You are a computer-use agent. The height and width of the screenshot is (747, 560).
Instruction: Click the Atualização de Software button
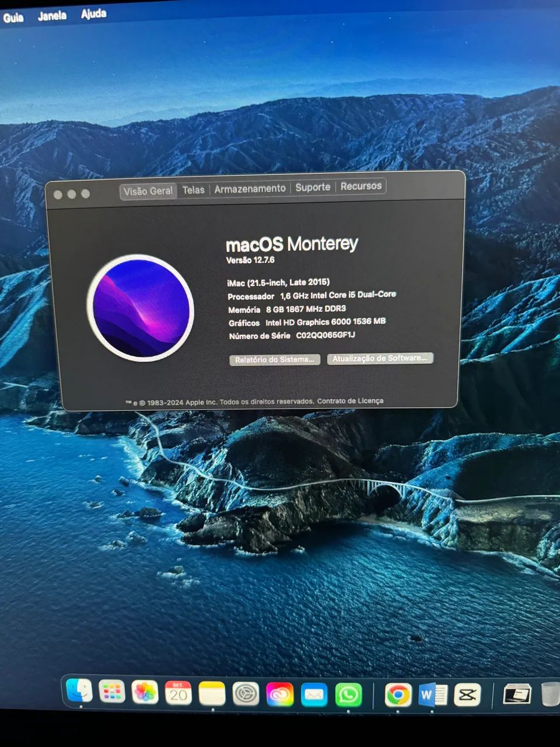(380, 358)
